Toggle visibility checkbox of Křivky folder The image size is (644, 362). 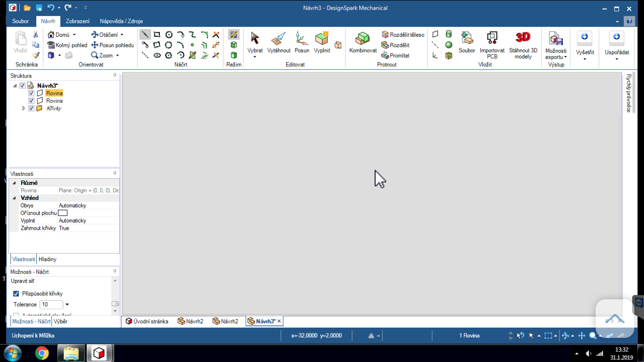point(31,109)
